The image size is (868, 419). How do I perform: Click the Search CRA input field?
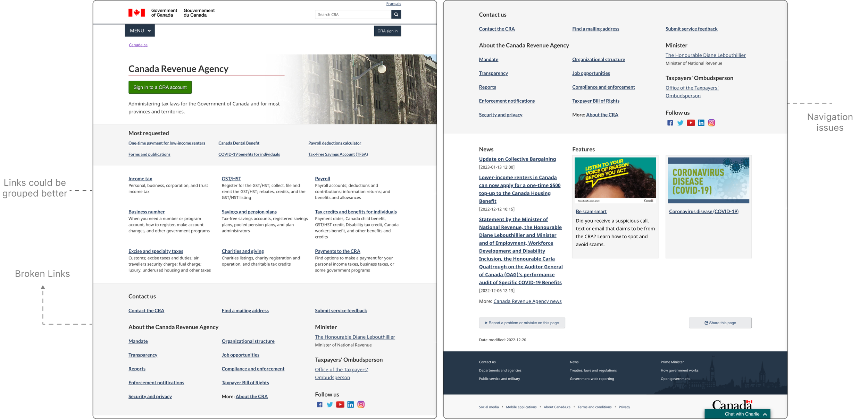pos(353,15)
